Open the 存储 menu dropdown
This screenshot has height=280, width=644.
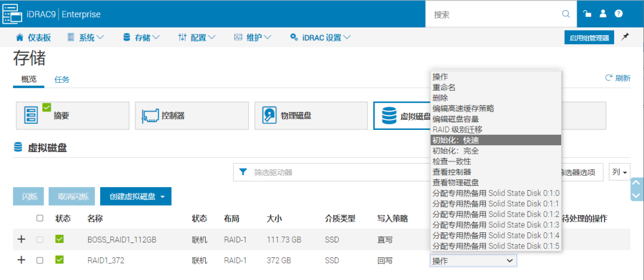[141, 38]
